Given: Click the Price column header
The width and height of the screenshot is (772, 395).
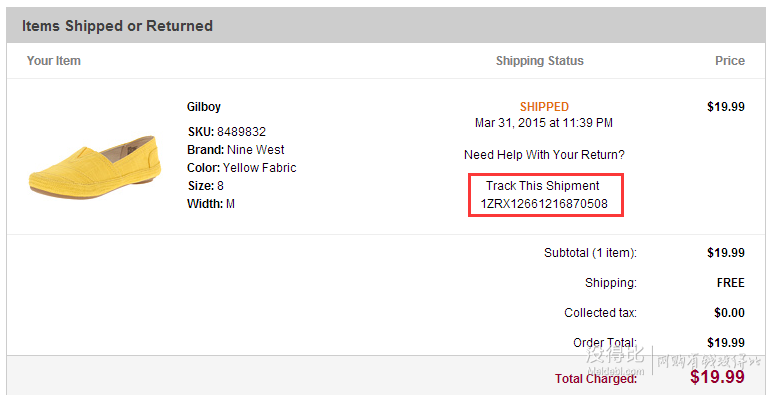Looking at the screenshot, I should [x=730, y=61].
